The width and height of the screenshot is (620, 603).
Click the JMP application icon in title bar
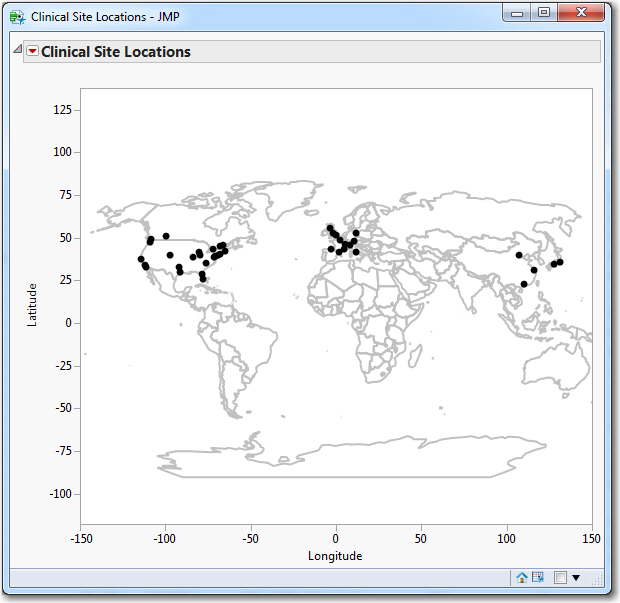tap(17, 17)
